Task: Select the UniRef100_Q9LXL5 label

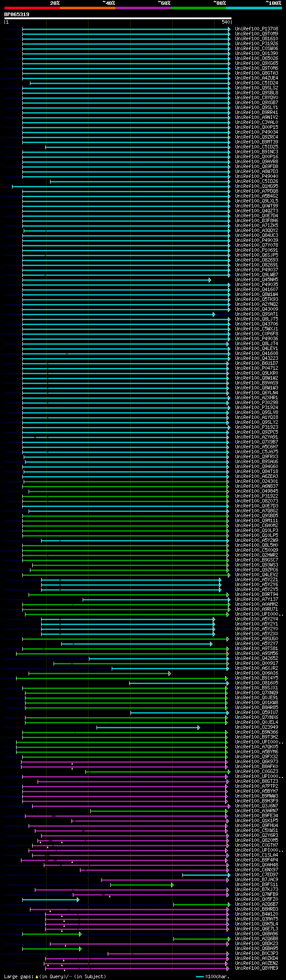Action: pos(257,201)
